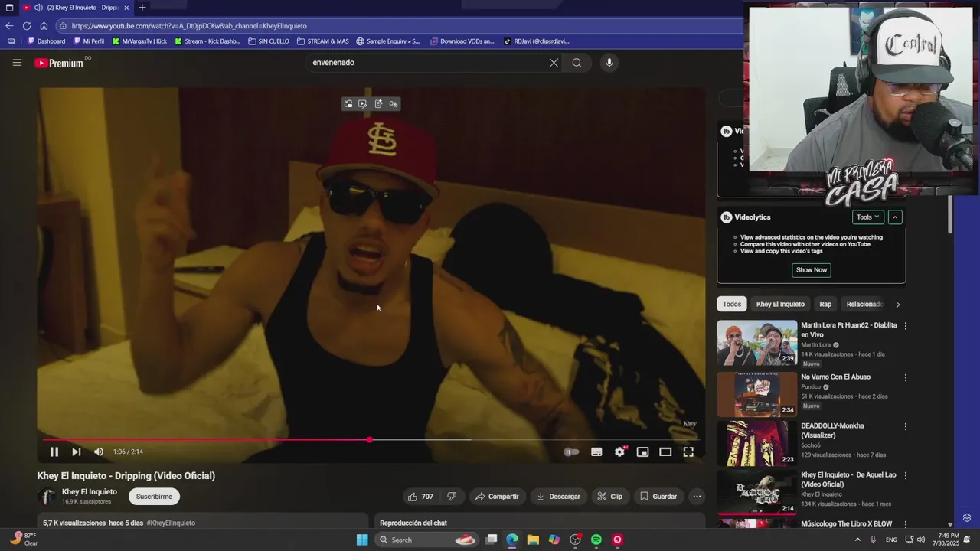Click the browser address bar URL
This screenshot has height=551, width=980.
point(189,26)
